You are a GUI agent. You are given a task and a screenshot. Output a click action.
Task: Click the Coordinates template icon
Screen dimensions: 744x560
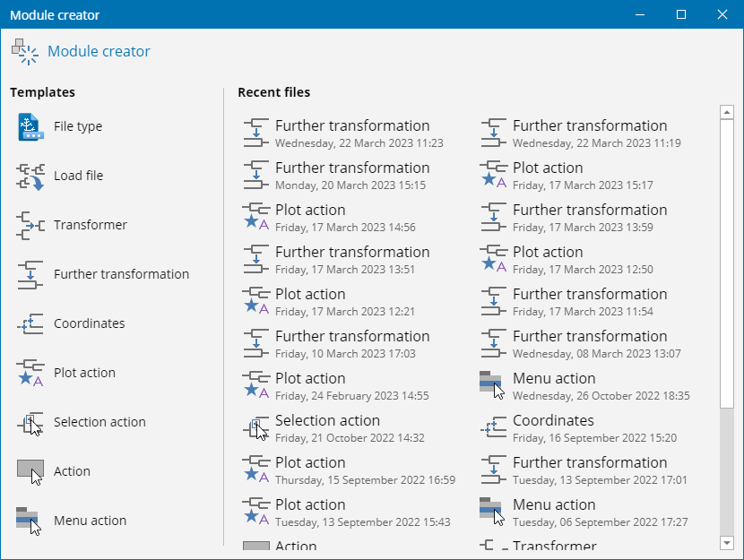coord(30,324)
